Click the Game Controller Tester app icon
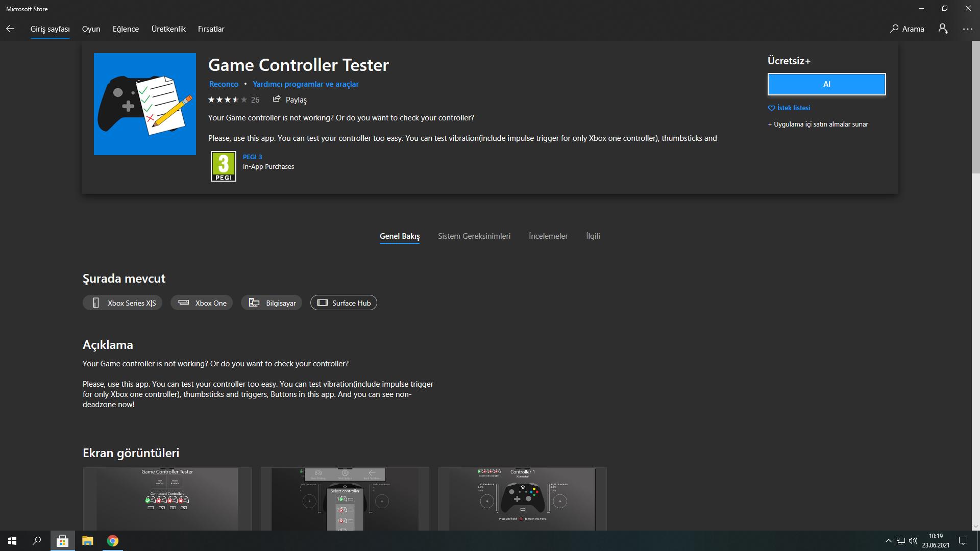This screenshot has height=551, width=980. pos(145,104)
